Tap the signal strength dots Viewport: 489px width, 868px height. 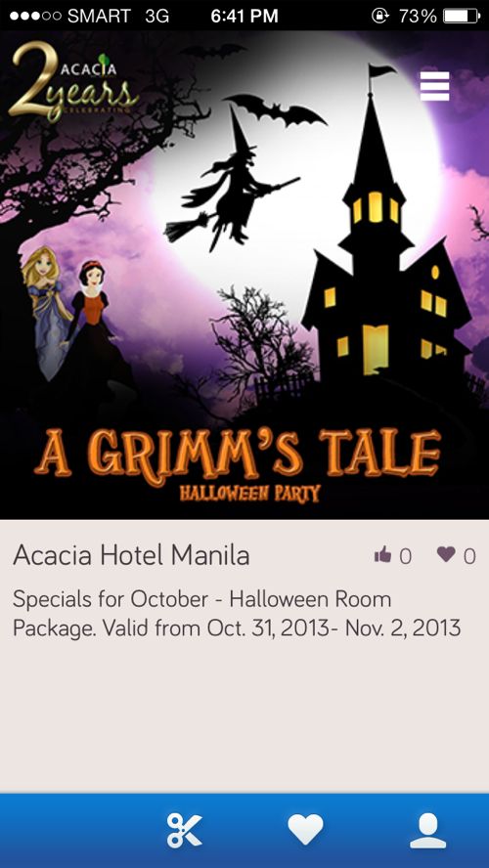(35, 16)
